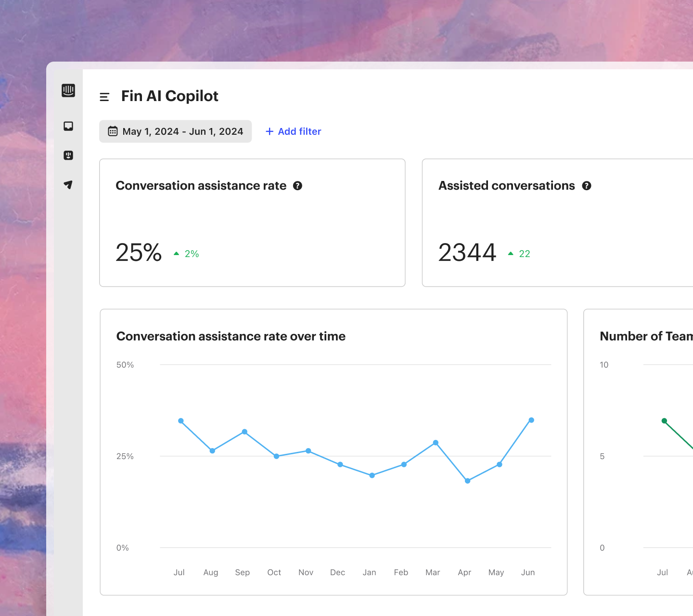Screen dimensions: 693x616
Task: Click the Mar data point on the chart
Action: click(x=436, y=443)
